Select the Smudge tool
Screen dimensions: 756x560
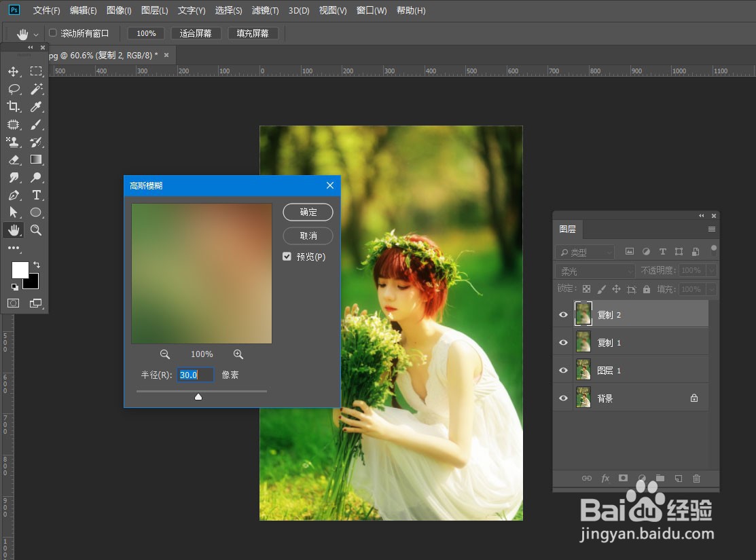14,177
